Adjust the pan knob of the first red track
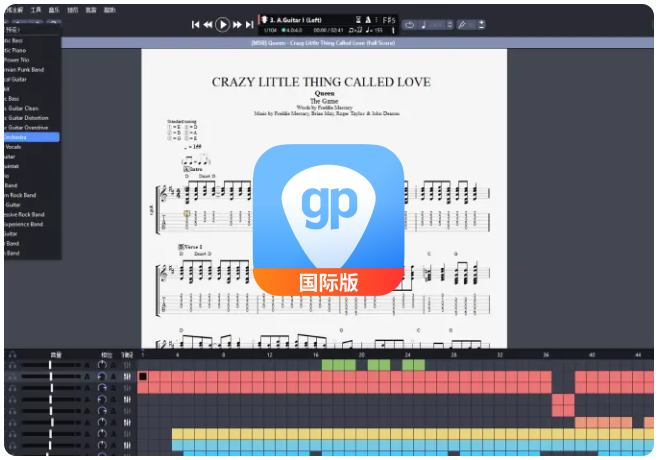The width and height of the screenshot is (658, 460). [102, 377]
